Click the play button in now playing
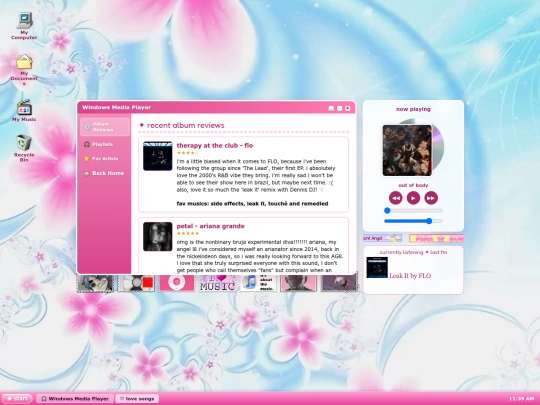540x405 pixels. 413,198
